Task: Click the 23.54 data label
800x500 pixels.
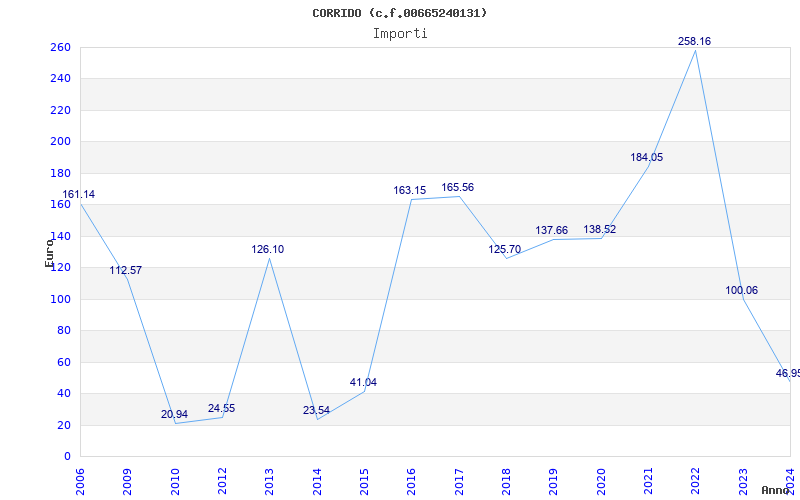Action: click(316, 410)
